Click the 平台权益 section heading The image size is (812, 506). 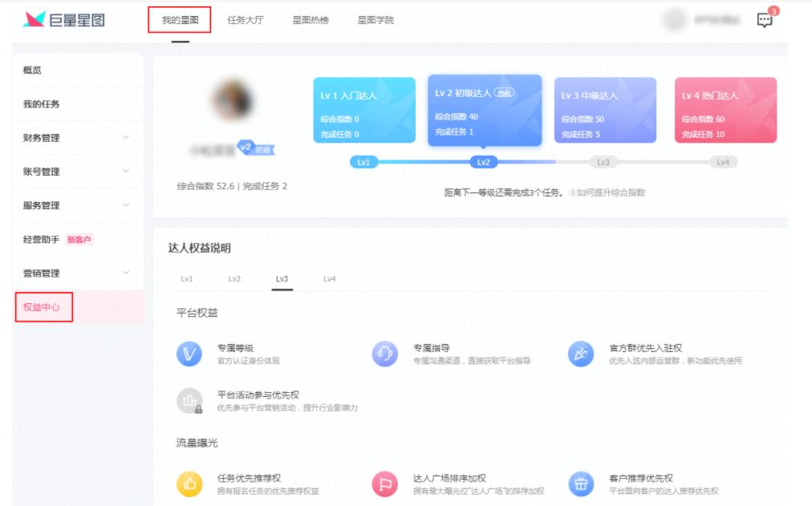tap(197, 313)
